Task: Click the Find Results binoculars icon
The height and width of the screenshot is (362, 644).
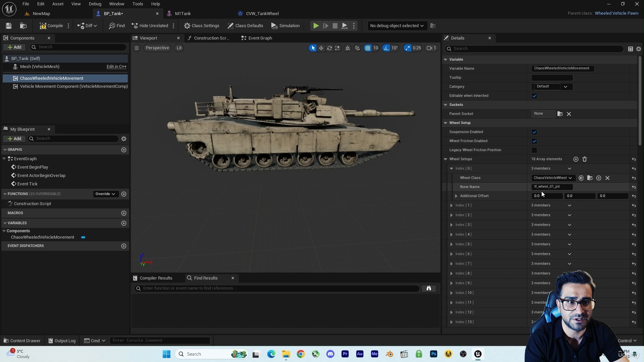Action: point(428,288)
